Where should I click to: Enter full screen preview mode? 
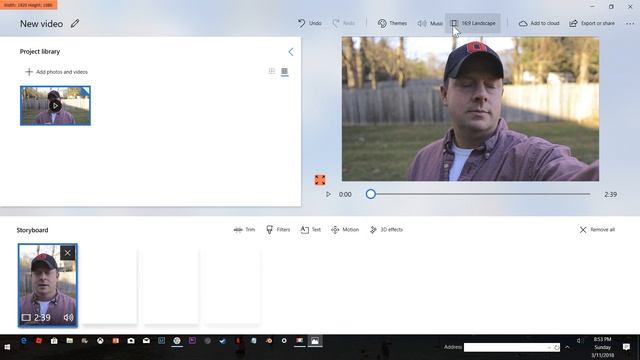tap(320, 180)
